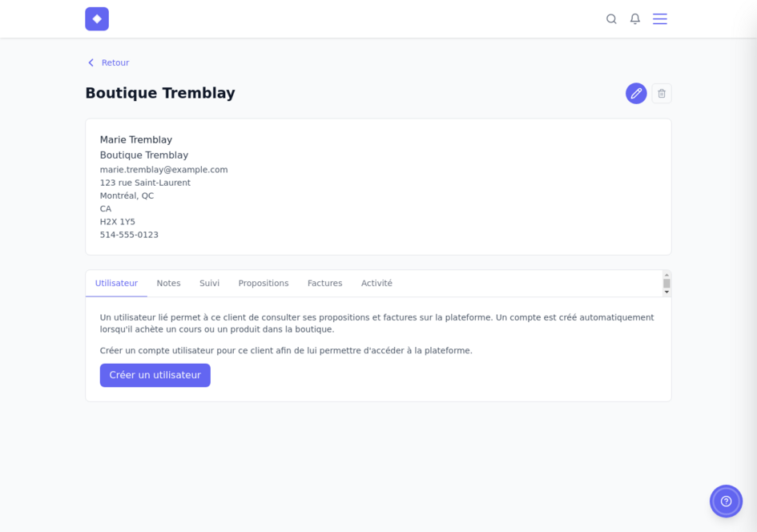Open notifications bell icon
This screenshot has width=757, height=532.
pos(635,18)
